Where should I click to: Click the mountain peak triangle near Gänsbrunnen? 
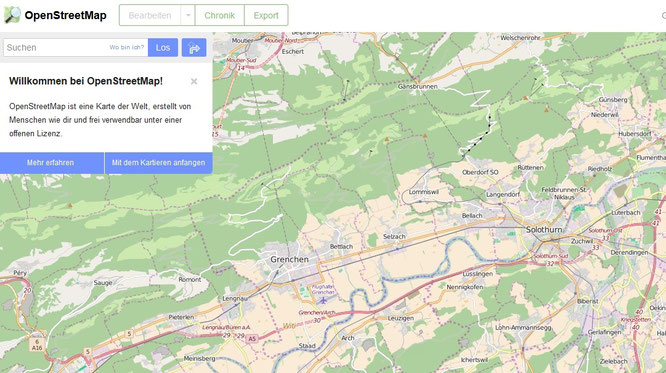[425, 136]
